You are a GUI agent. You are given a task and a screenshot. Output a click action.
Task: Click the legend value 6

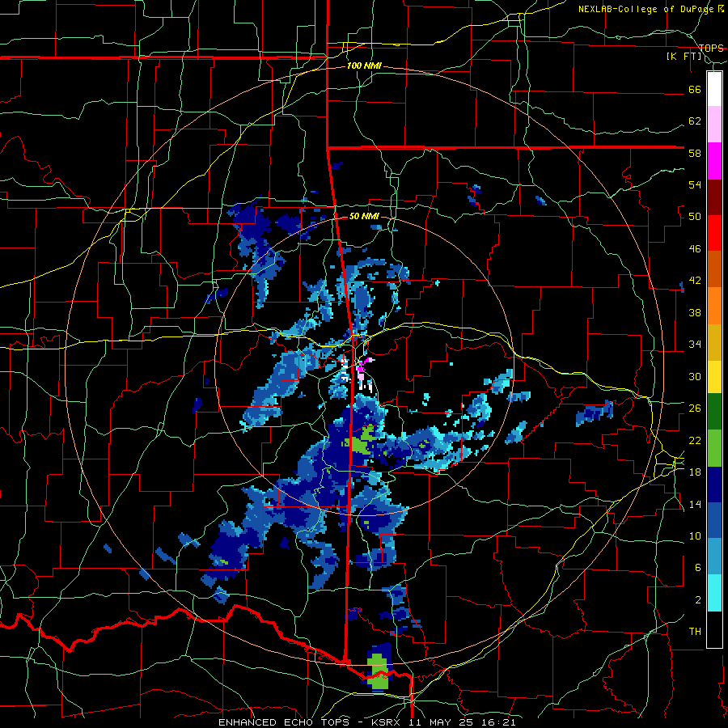tap(697, 568)
